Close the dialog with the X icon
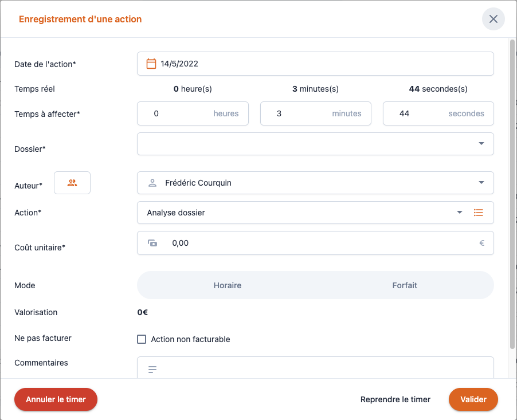517x420 pixels. pos(493,19)
